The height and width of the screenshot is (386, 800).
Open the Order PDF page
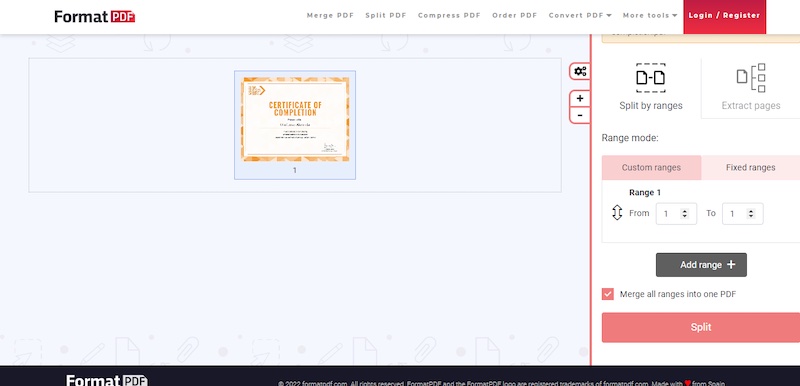514,15
